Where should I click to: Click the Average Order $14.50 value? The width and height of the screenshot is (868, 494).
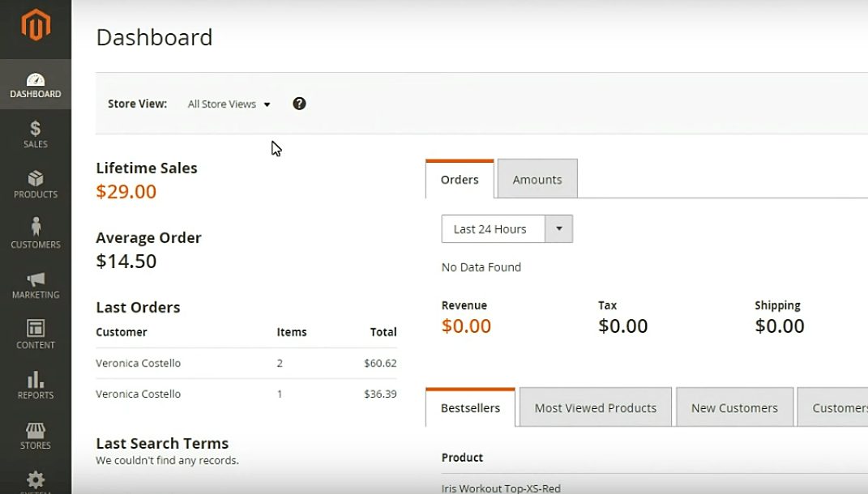pyautogui.click(x=126, y=261)
